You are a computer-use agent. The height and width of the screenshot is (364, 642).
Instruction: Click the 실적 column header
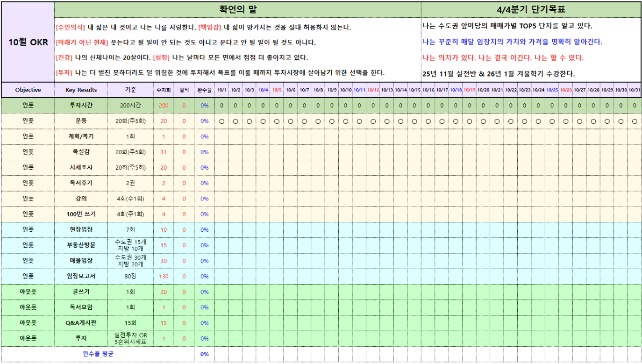pos(184,90)
